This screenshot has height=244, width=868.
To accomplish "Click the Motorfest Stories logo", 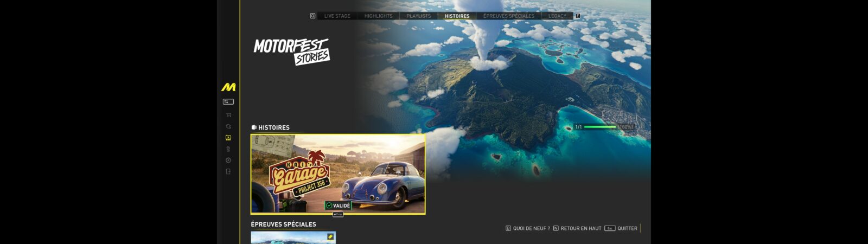I will (292, 52).
